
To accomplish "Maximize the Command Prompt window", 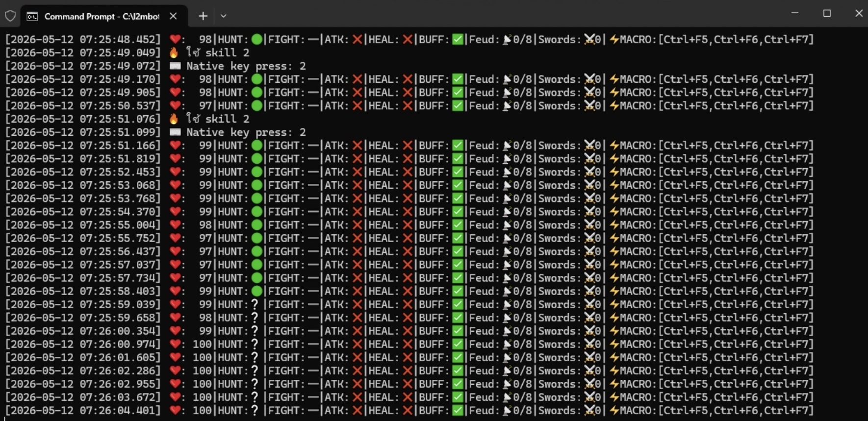I will click(x=827, y=13).
